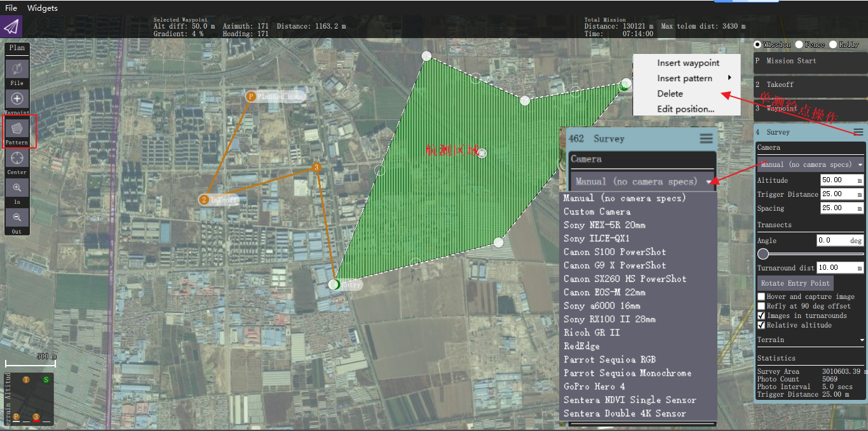868x431 pixels.
Task: Click the Angle slider handle
Action: pos(764,254)
